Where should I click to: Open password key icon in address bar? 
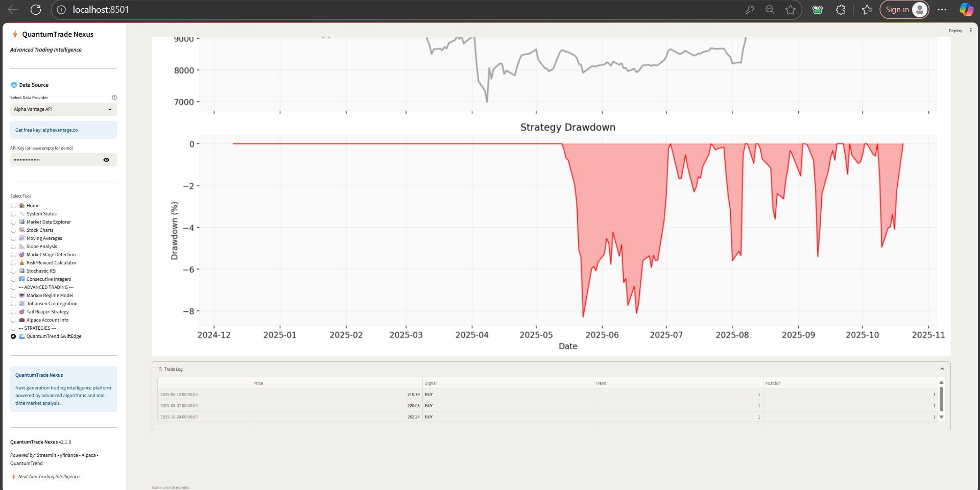pyautogui.click(x=750, y=10)
